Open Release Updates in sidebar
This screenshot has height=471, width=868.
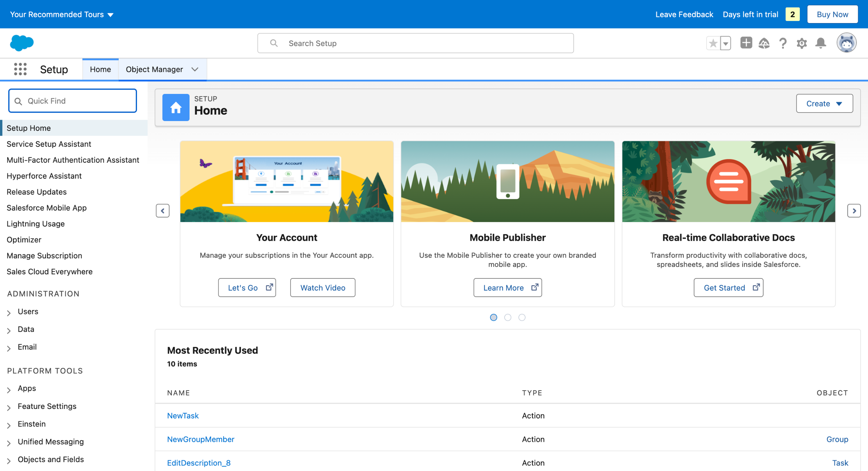[x=37, y=192]
